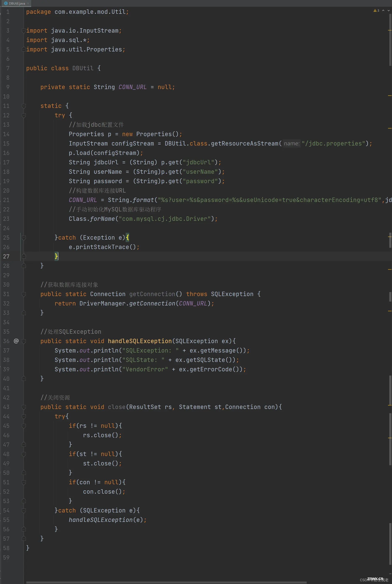Click 'st.close();' on line 49

point(102,464)
